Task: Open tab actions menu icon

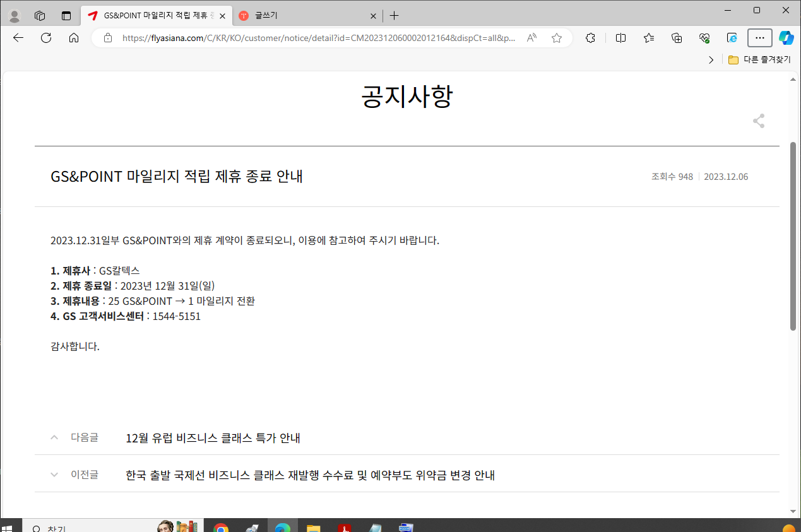Action: tap(66, 16)
